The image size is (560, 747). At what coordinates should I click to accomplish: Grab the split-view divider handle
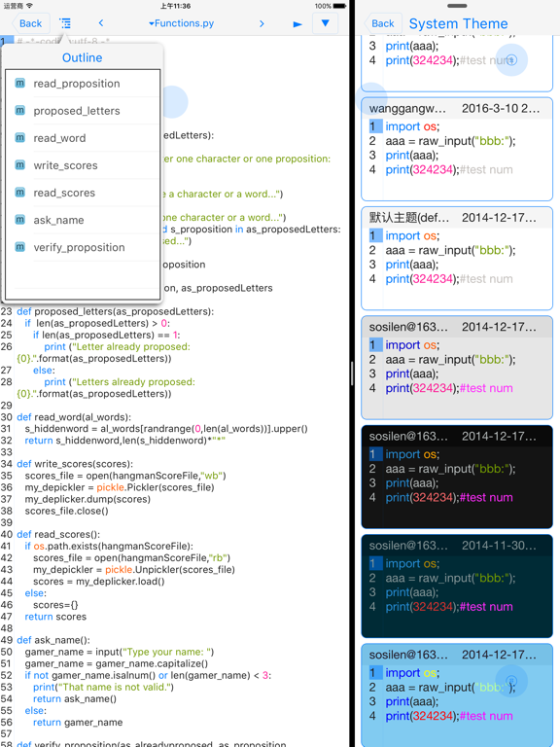[352, 373]
